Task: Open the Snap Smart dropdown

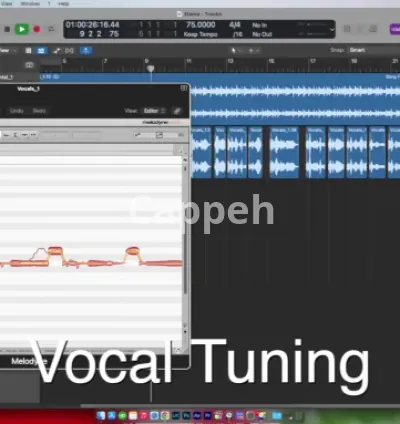Action: (373, 50)
